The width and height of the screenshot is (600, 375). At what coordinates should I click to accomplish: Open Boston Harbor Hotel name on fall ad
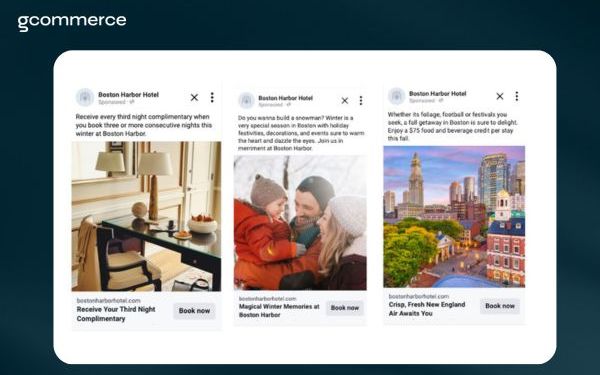(x=438, y=93)
